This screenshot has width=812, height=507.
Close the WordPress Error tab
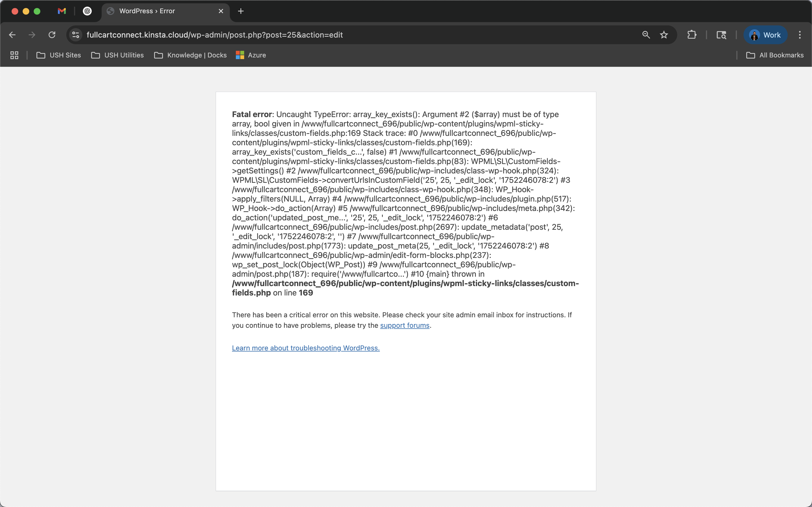coord(221,11)
